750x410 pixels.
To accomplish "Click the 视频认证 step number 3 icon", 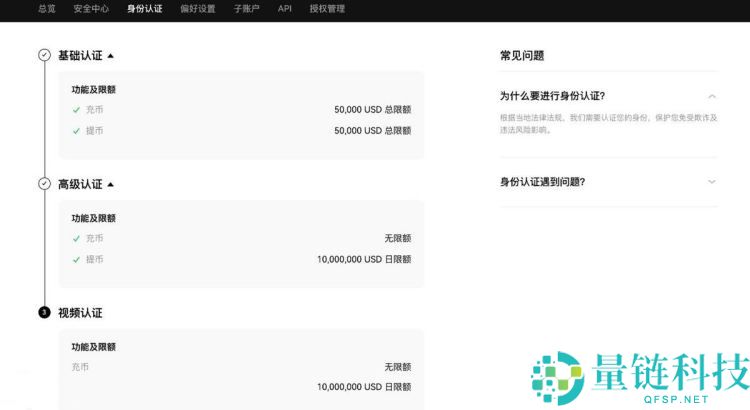I will [44, 312].
